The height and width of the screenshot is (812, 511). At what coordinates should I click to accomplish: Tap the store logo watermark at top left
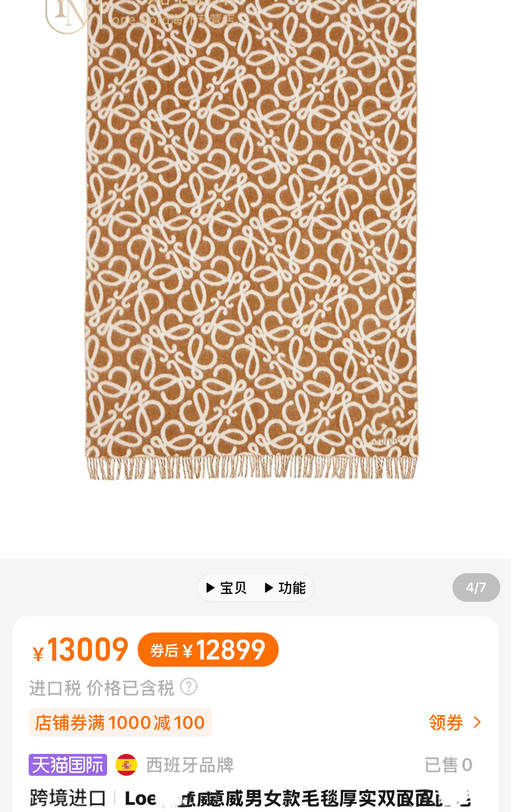coord(66,16)
